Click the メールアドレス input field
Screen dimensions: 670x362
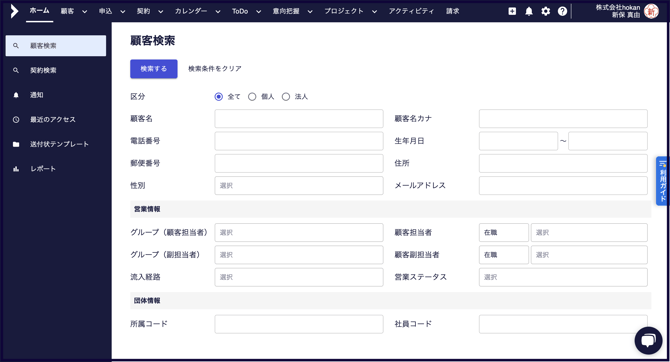pyautogui.click(x=563, y=185)
